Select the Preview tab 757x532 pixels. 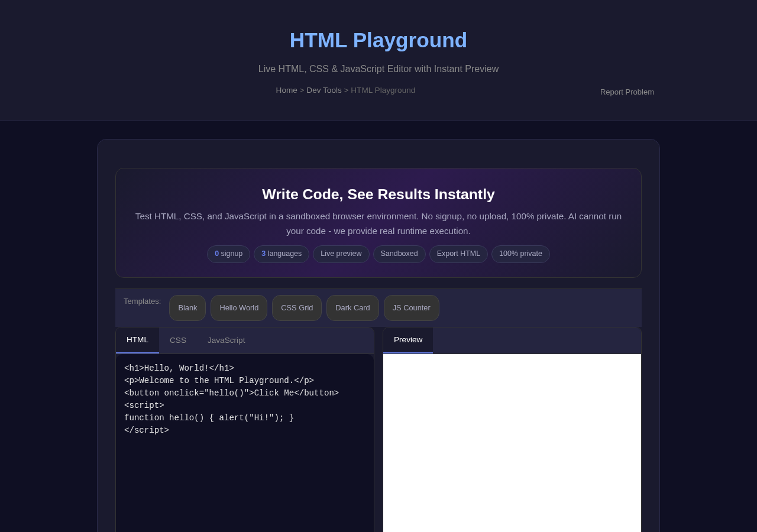(408, 340)
